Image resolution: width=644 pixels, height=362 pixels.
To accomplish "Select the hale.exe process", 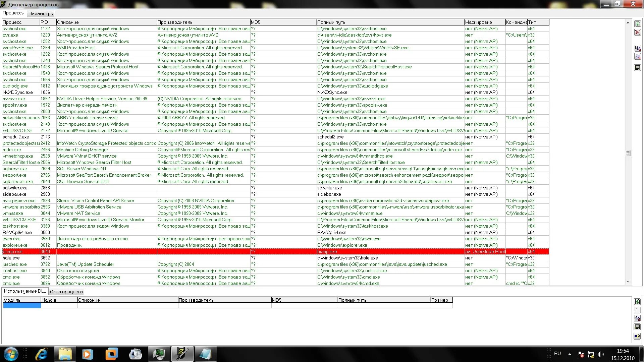I will tap(275, 258).
